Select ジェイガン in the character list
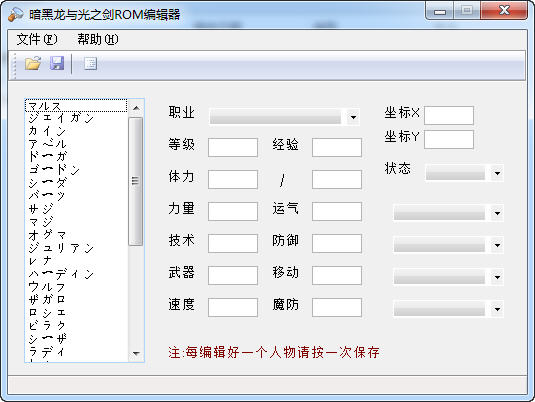The height and width of the screenshot is (402, 535). (76, 118)
